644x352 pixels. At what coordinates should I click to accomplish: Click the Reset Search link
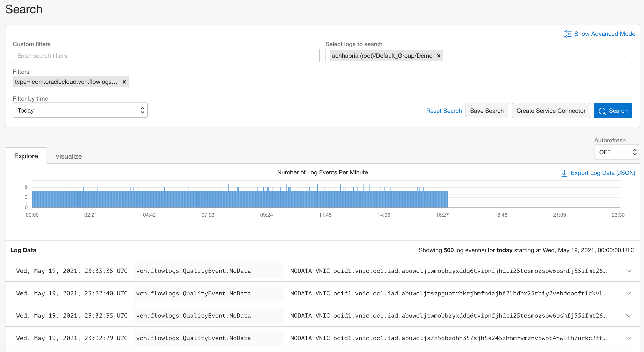(x=444, y=111)
